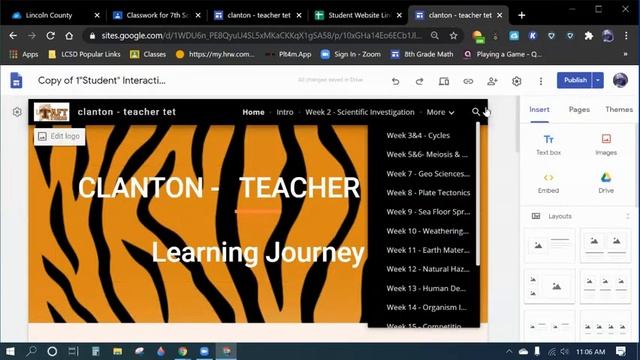Screen dimensions: 640x360
Task: Switch to the Insert tab
Action: (539, 109)
